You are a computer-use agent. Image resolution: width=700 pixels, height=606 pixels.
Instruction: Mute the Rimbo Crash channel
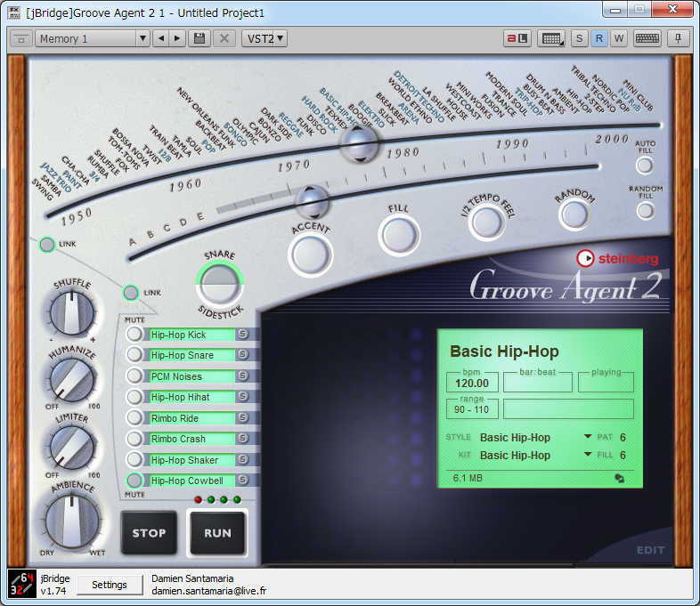click(134, 439)
